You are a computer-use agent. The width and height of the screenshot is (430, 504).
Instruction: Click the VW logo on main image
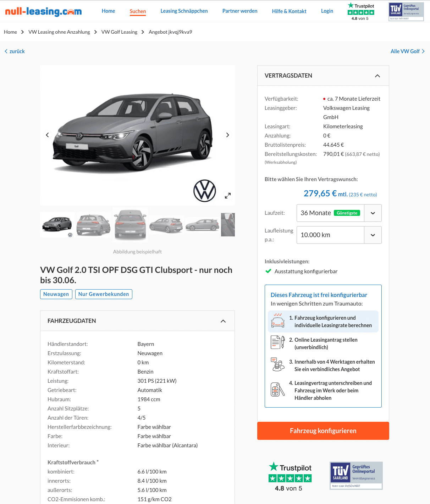point(205,191)
